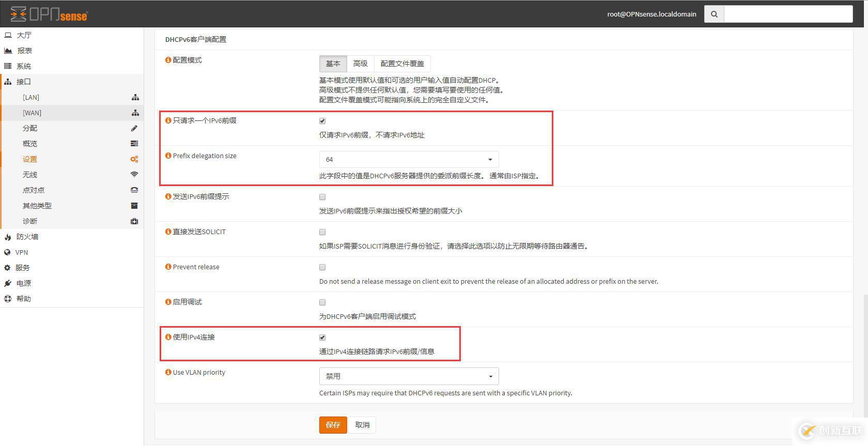Click the info icon next to 使用IPv4连接

point(168,337)
